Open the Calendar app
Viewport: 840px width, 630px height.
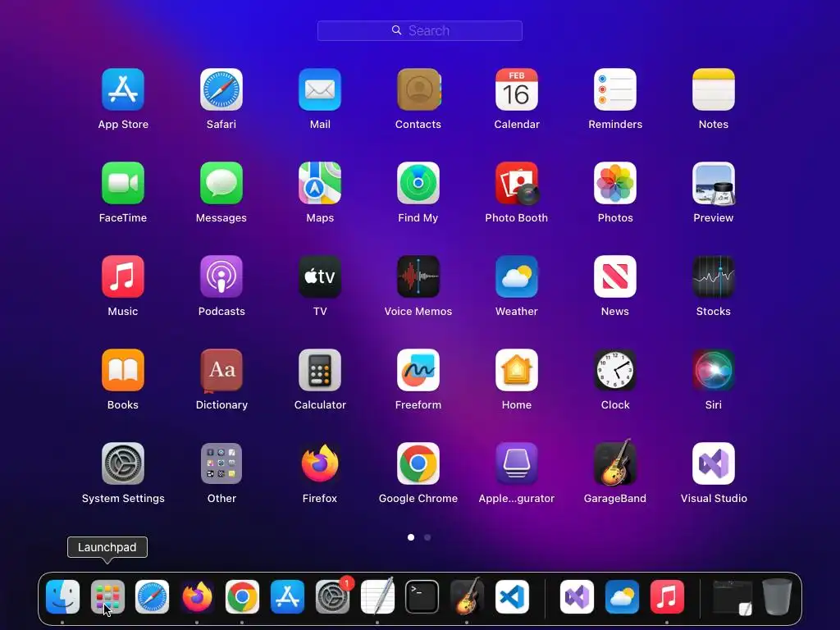pyautogui.click(x=517, y=89)
